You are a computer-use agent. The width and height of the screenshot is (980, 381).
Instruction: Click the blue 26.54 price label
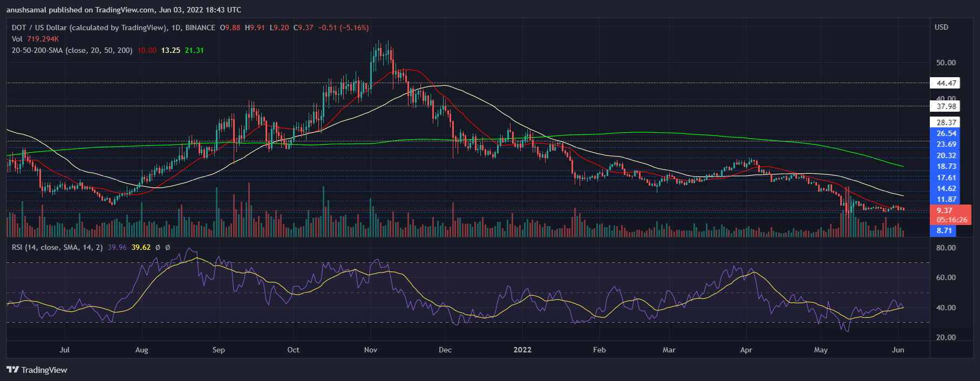click(x=946, y=133)
